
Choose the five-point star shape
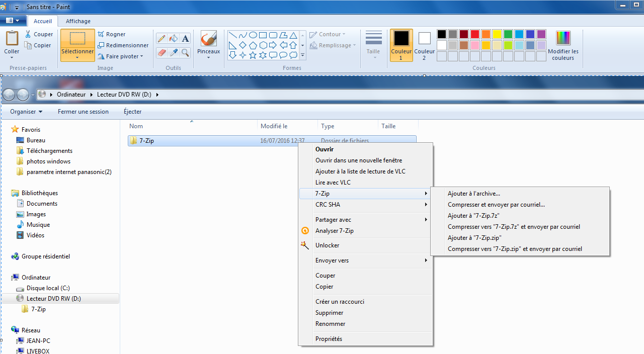pyautogui.click(x=253, y=55)
